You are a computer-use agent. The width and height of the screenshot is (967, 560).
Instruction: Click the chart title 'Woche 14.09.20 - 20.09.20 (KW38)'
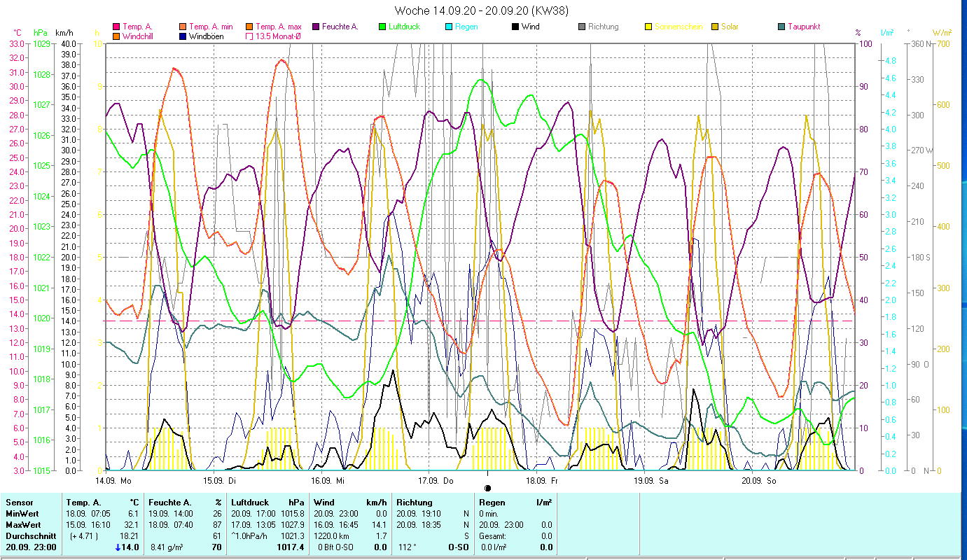click(x=482, y=10)
